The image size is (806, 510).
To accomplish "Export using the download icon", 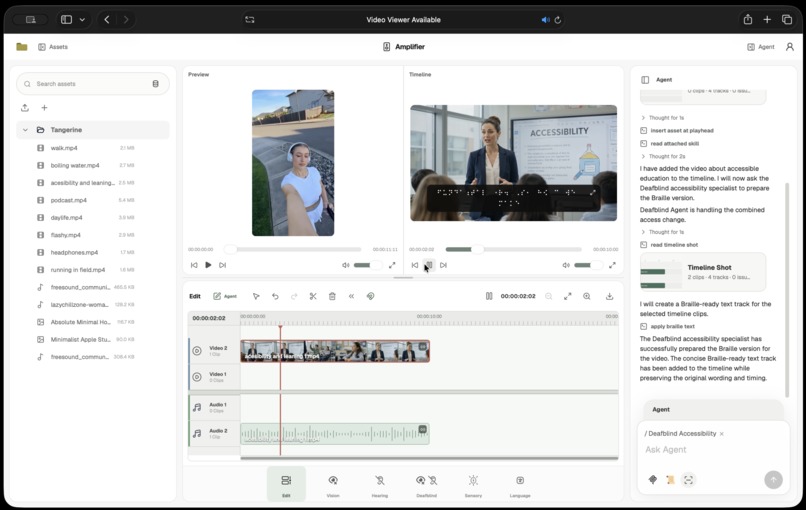I will (609, 296).
